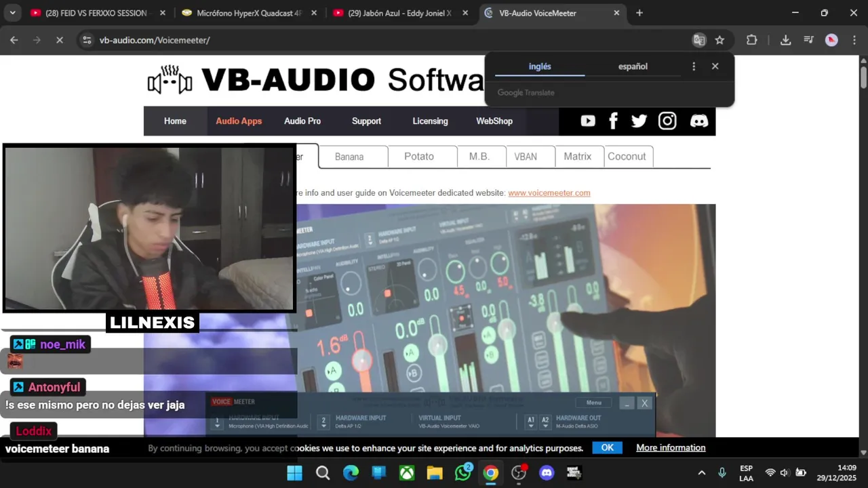Close the Micrófono HyperX Quadcast tab
Viewport: 868px width, 488px height.
tap(313, 13)
